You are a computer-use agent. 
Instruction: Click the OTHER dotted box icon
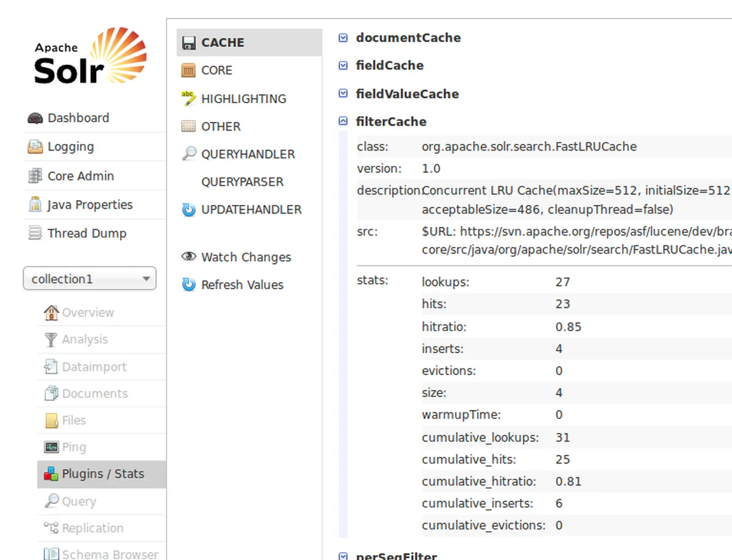[x=189, y=126]
